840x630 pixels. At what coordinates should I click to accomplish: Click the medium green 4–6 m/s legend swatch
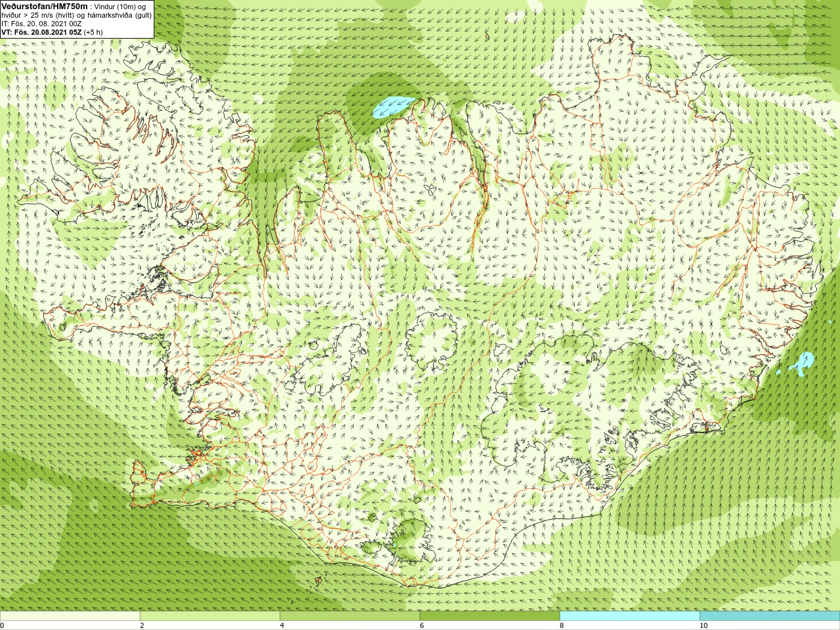pos(350,616)
